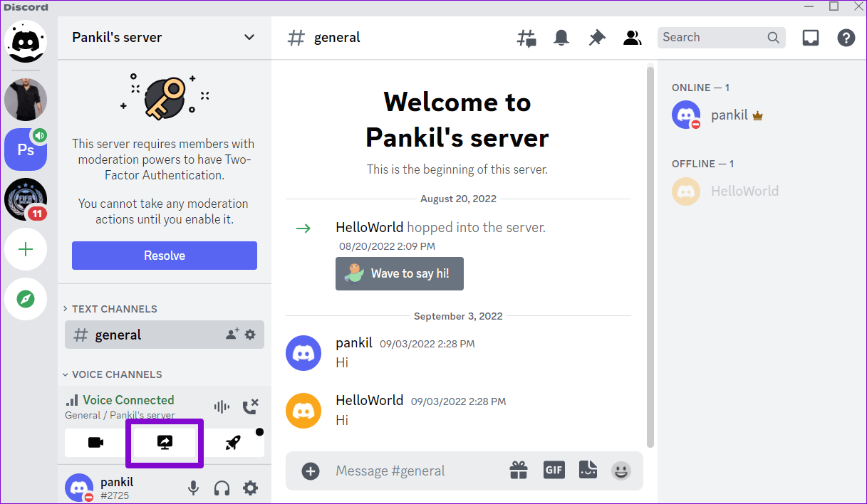Deafen with the headphones icon
This screenshot has width=867, height=504.
click(x=222, y=488)
